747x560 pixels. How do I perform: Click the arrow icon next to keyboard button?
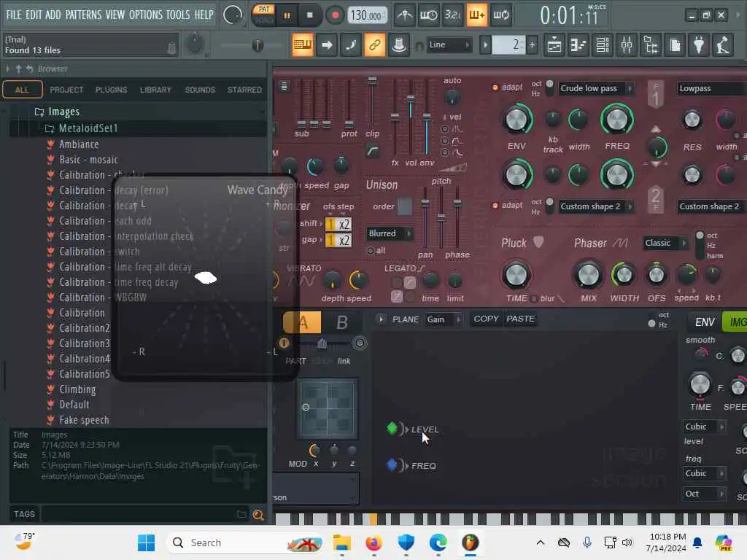tap(327, 45)
